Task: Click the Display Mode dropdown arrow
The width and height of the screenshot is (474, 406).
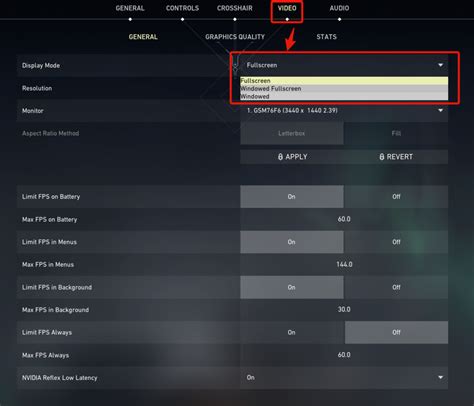Action: tap(440, 65)
